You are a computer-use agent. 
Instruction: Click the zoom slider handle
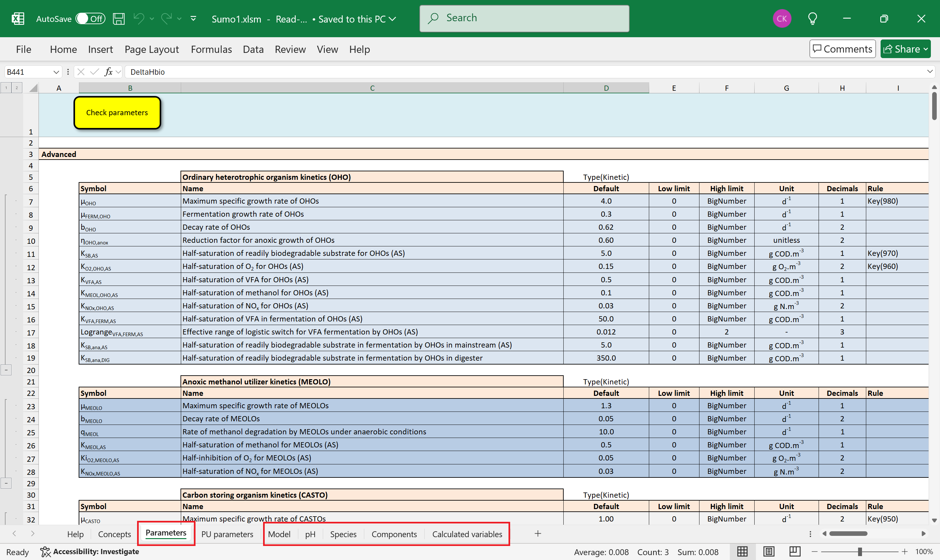point(860,552)
